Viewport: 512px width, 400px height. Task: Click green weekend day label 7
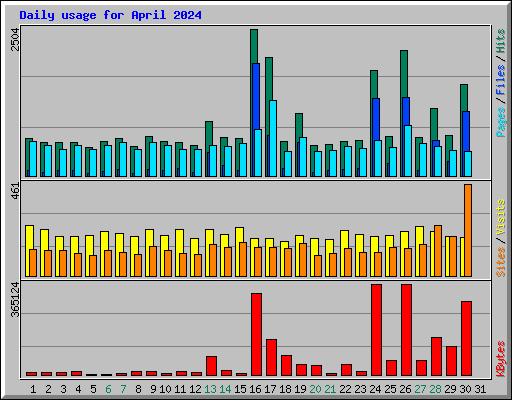pos(123,389)
